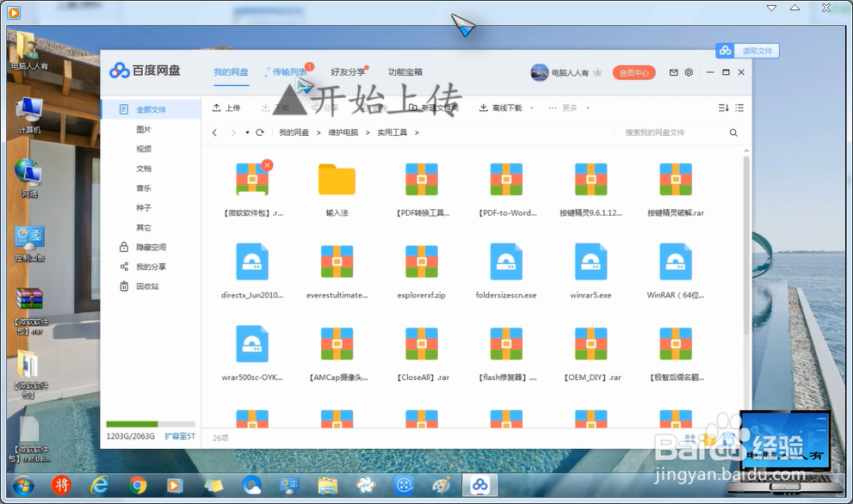Screen dimensions: 853x504
Task: Select 文档 category in sidebar
Action: click(x=144, y=169)
